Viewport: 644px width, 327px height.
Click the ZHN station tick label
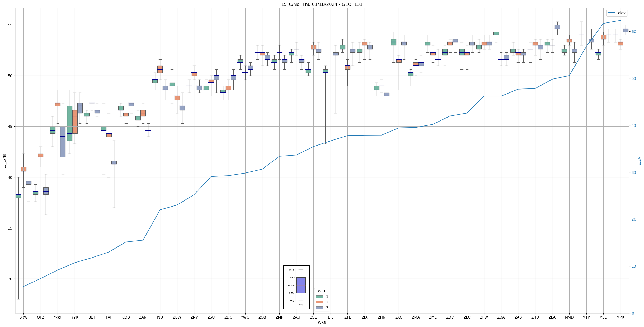coord(382,317)
